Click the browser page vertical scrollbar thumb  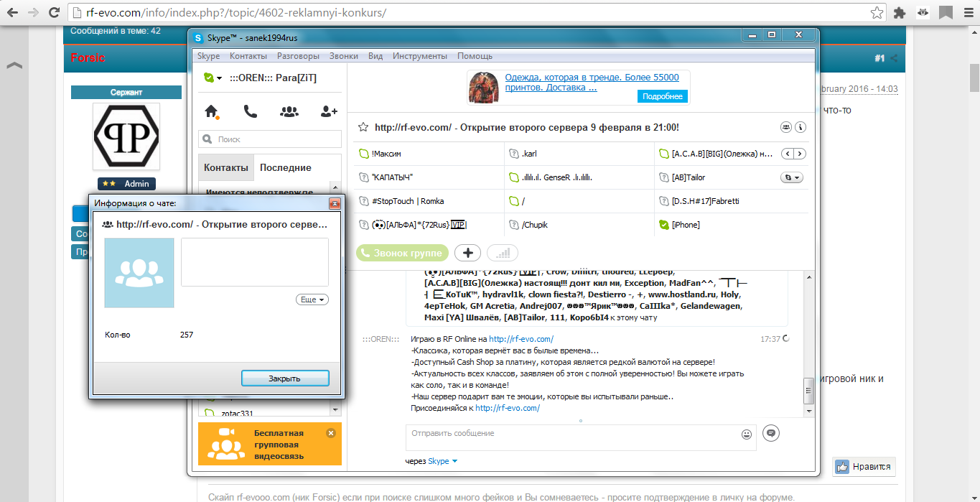coord(974,76)
